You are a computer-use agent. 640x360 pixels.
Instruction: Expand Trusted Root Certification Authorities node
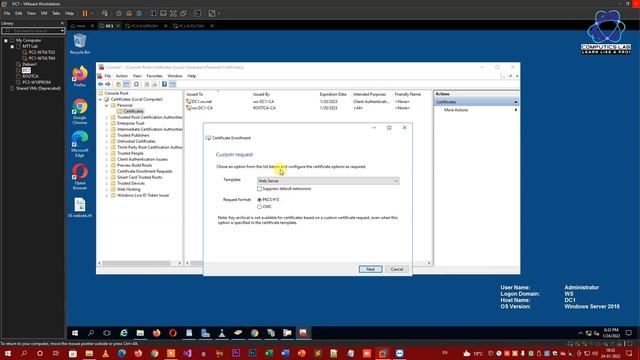[107, 117]
